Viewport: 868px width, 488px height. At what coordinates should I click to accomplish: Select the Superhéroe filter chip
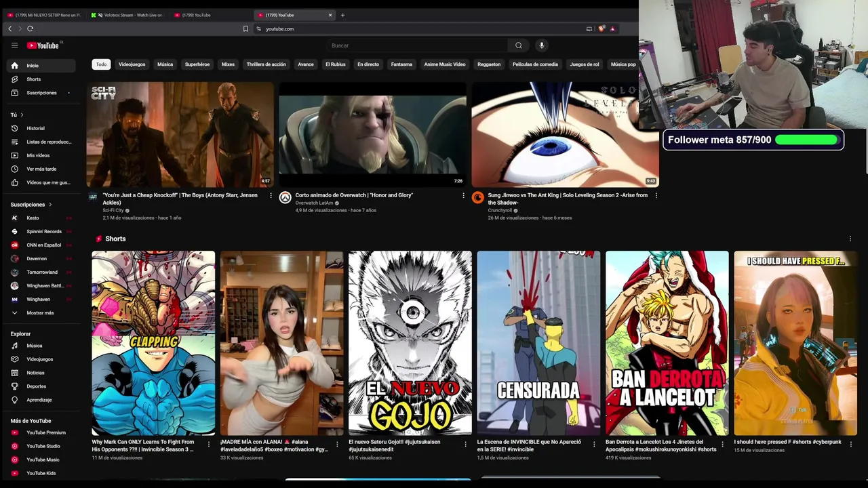click(x=197, y=64)
